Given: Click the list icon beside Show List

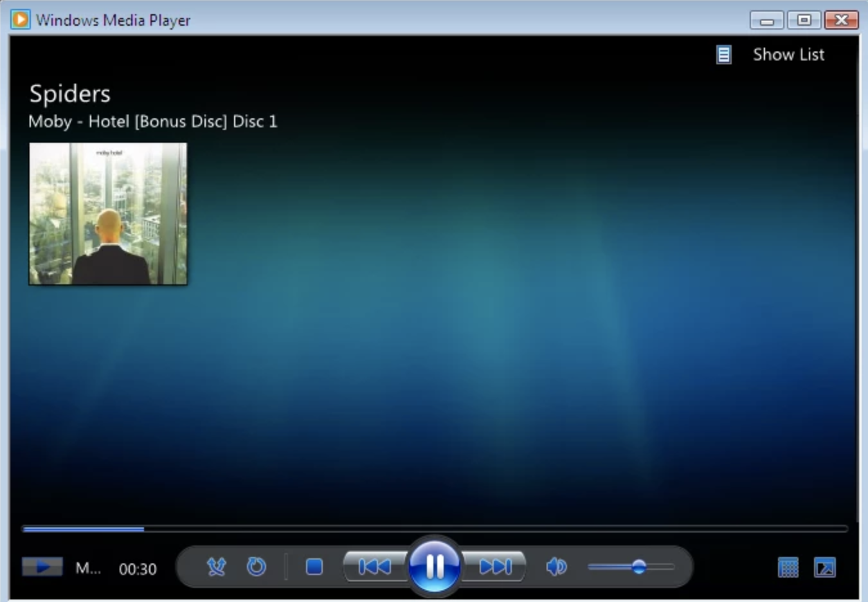Looking at the screenshot, I should tap(724, 55).
